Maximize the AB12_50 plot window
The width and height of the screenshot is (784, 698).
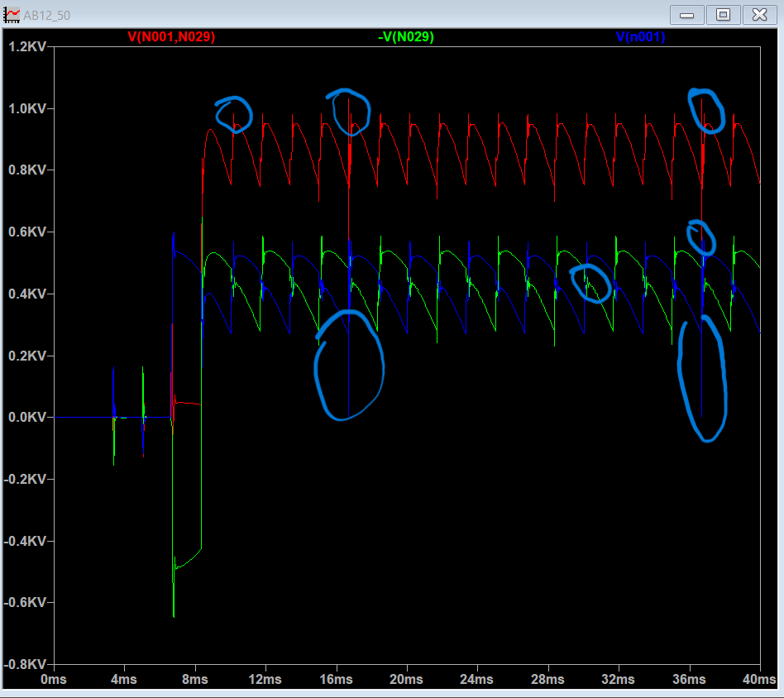coord(723,15)
